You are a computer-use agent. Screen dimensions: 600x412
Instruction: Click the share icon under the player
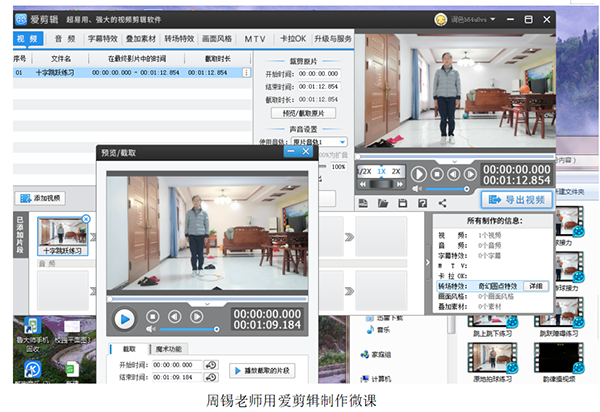point(442,203)
